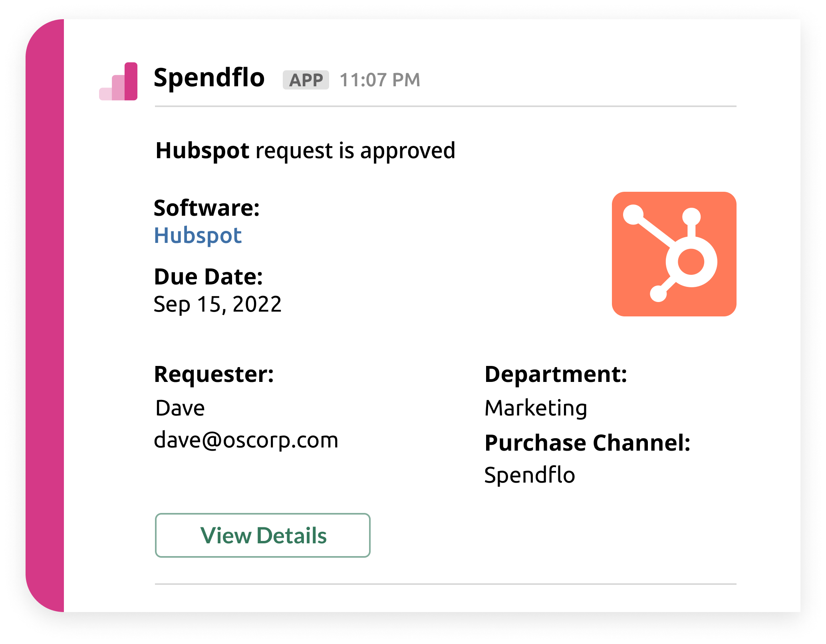Click the 'Software:' label
The image size is (826, 644).
point(207,208)
